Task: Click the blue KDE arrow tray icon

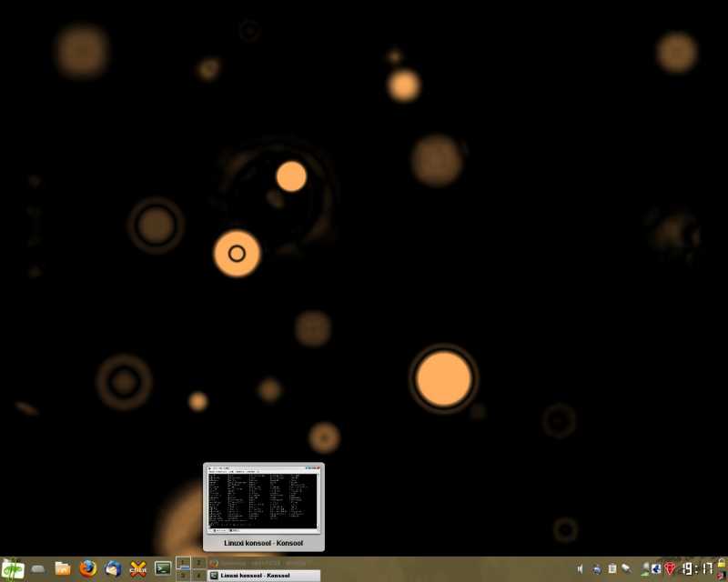Action: coord(656,568)
